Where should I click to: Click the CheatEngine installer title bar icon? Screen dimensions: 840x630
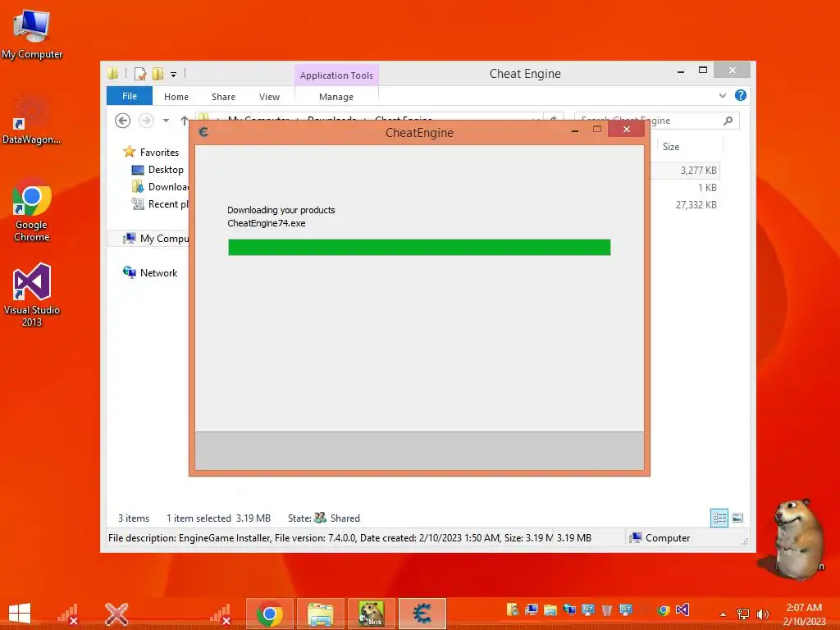click(203, 132)
